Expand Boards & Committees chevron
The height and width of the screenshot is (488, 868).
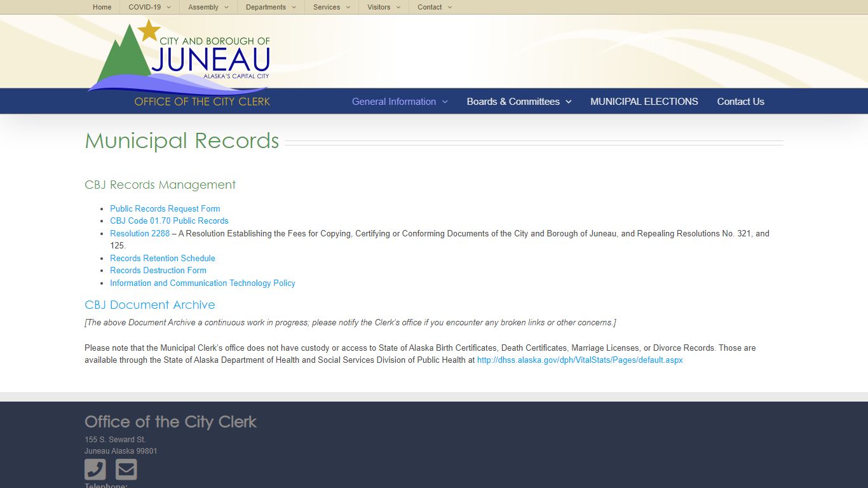coord(569,102)
